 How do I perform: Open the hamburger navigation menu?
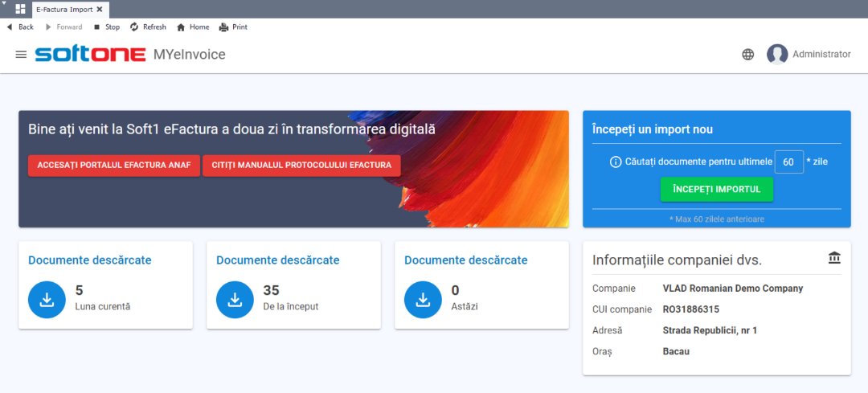click(21, 54)
